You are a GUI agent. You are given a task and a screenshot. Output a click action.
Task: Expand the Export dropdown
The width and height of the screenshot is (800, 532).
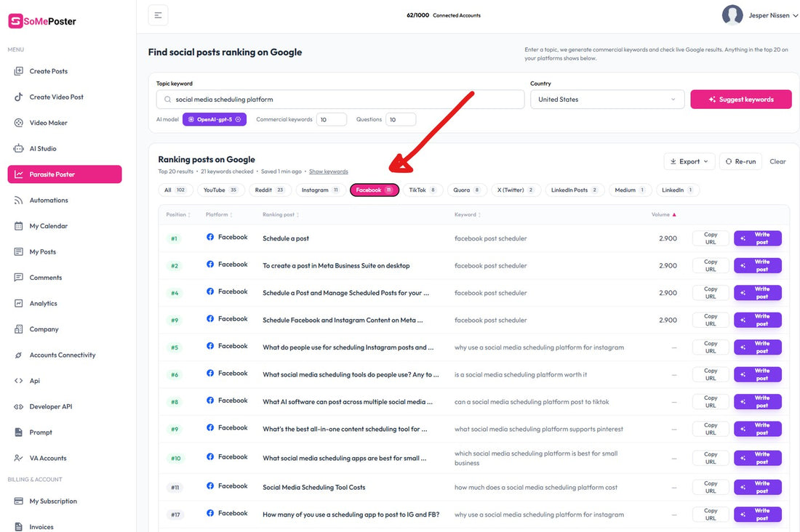pyautogui.click(x=689, y=161)
